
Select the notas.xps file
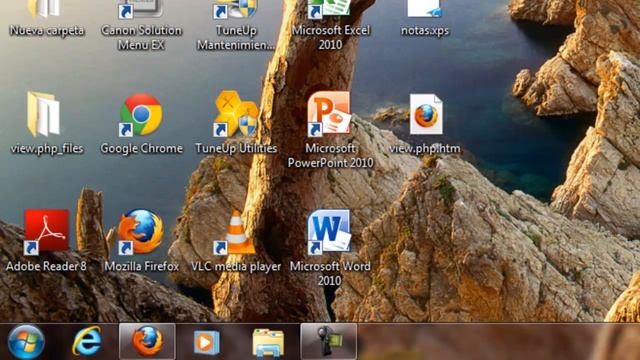[425, 9]
